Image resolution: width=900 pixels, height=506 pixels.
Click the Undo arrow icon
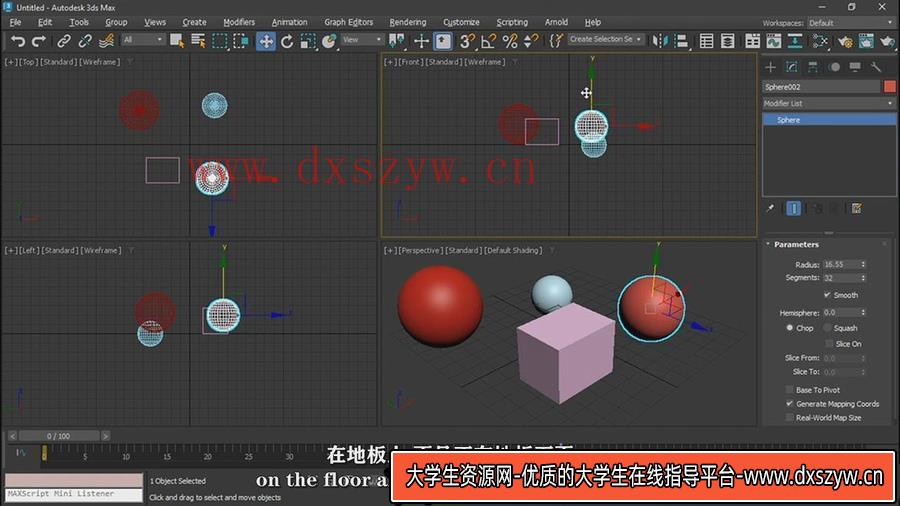pos(18,41)
